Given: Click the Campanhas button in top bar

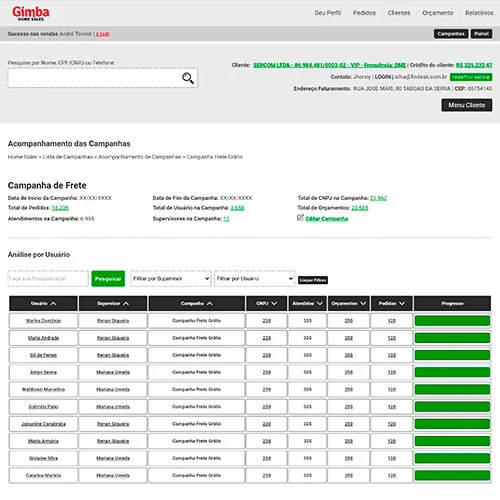Looking at the screenshot, I should [x=451, y=34].
